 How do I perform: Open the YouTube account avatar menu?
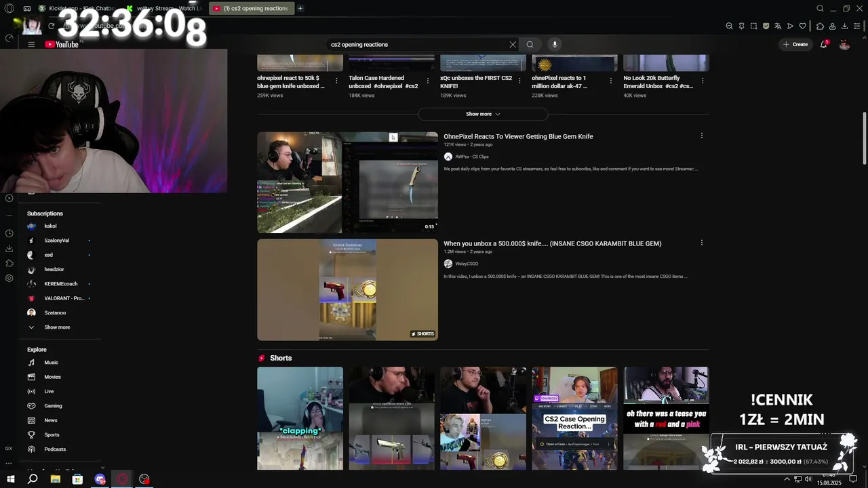[844, 44]
